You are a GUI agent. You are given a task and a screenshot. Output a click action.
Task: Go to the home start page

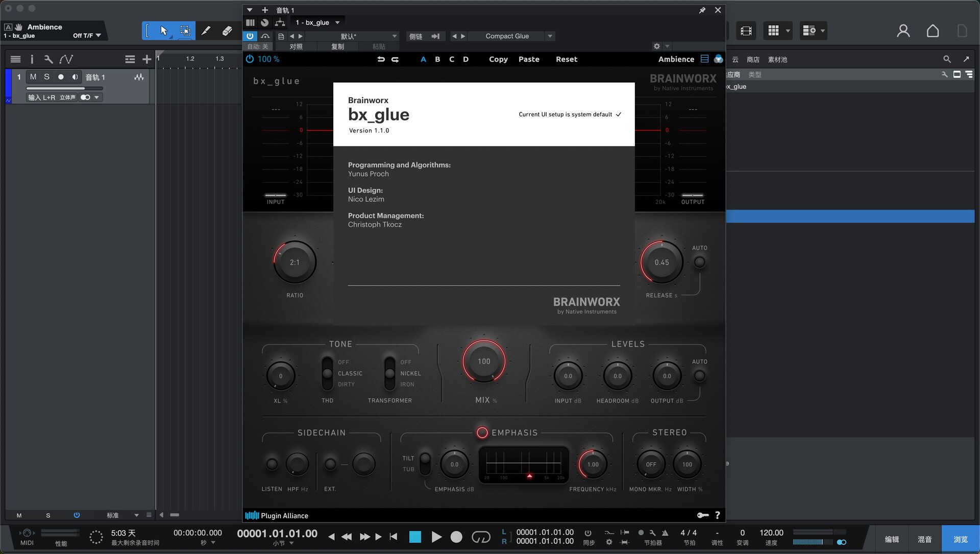933,31
